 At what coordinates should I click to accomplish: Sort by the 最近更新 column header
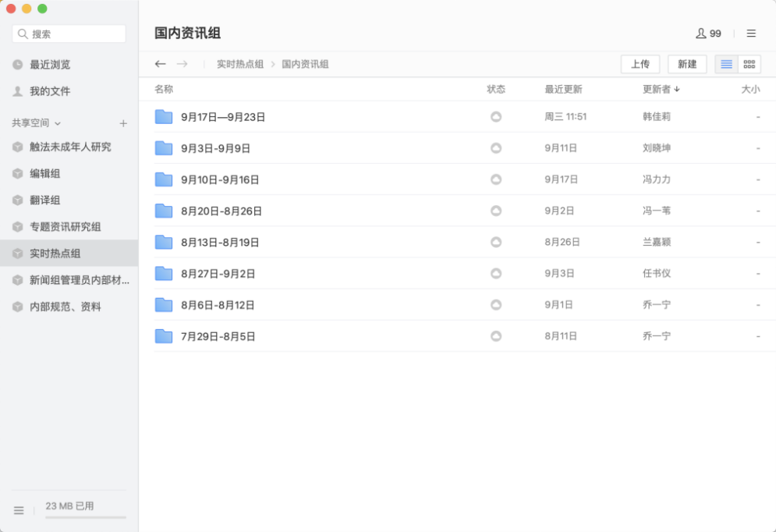coord(563,89)
